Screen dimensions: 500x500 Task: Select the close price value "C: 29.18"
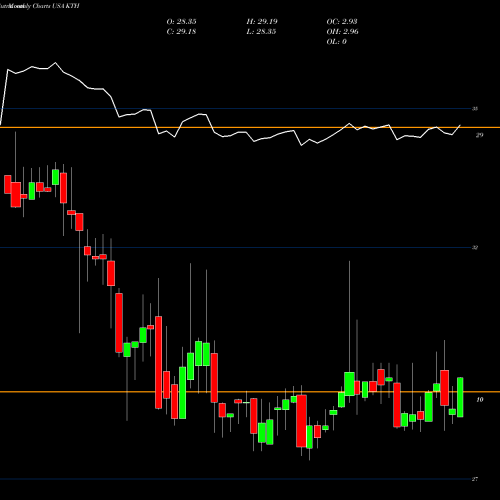coord(181,32)
